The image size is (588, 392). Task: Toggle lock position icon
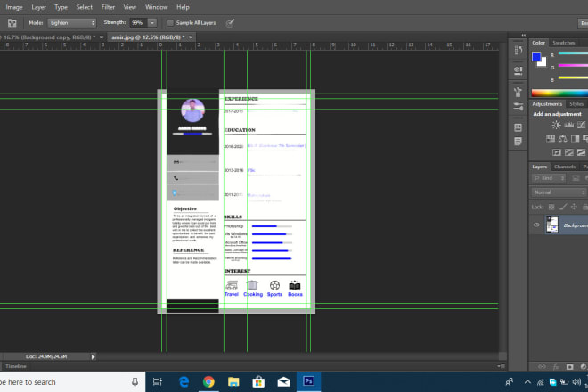pos(574,207)
